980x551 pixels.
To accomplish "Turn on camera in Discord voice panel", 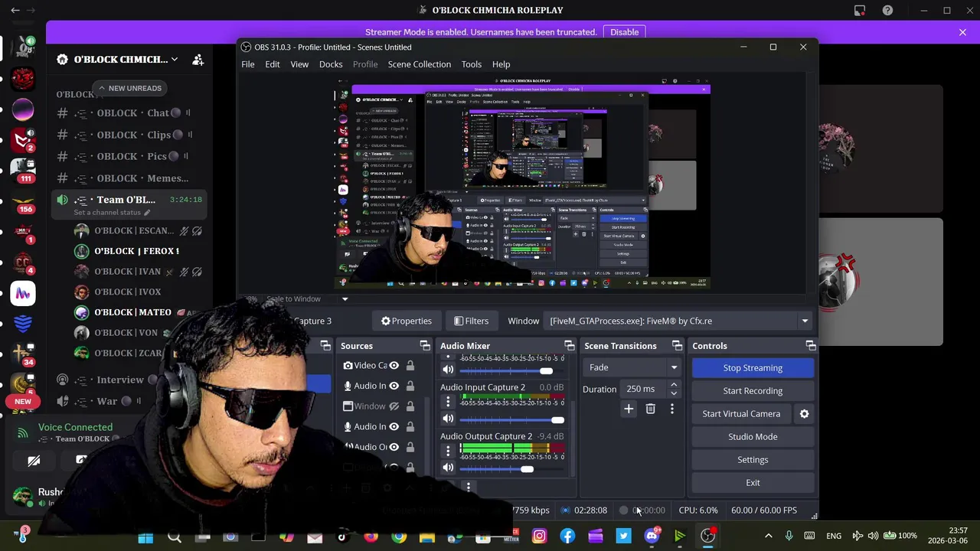I will pos(34,461).
